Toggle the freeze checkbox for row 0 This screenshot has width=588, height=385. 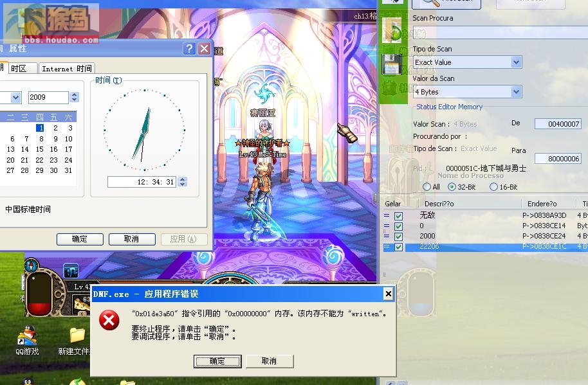(x=398, y=226)
